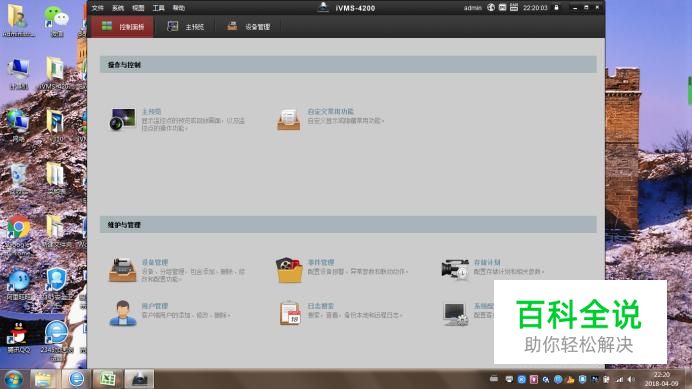Click the 用户管理 title link
Screen dimensions: 692x389
coord(154,306)
